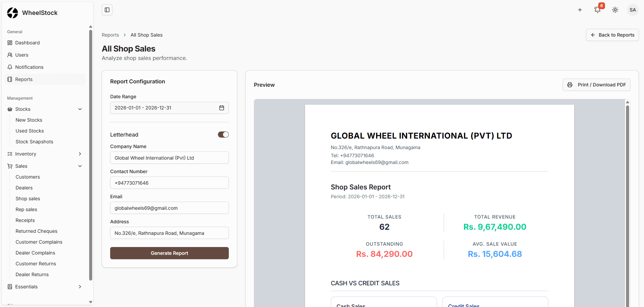Expand the Inventory menu chevron
This screenshot has height=307, width=644.
click(80, 154)
